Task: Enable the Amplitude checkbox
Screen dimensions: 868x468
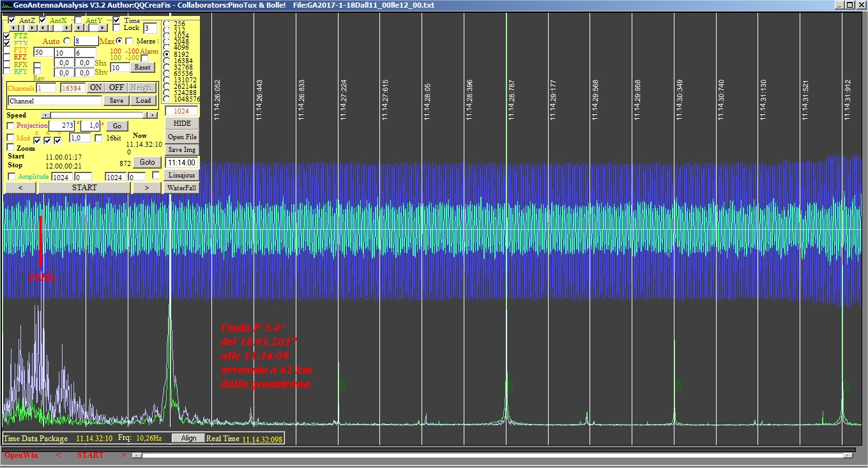Action: 11,176
